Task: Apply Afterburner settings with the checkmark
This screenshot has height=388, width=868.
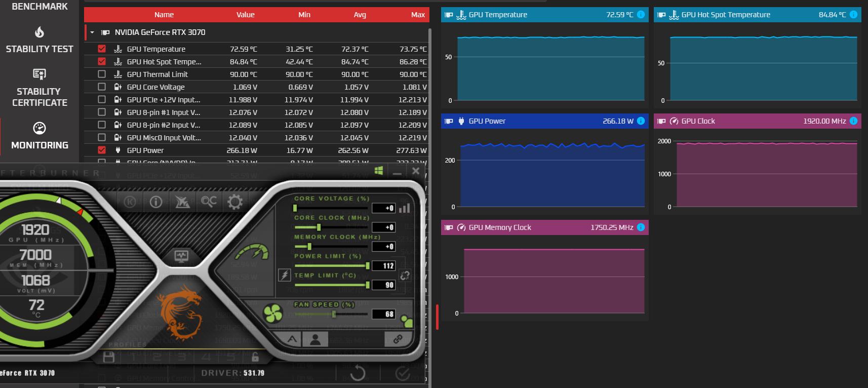Action: tap(403, 373)
